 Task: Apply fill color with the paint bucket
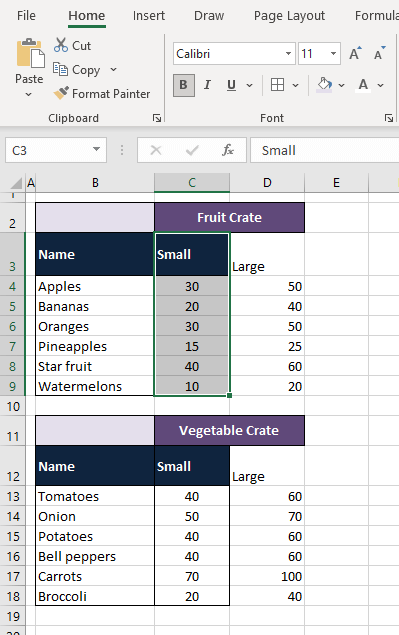point(324,85)
